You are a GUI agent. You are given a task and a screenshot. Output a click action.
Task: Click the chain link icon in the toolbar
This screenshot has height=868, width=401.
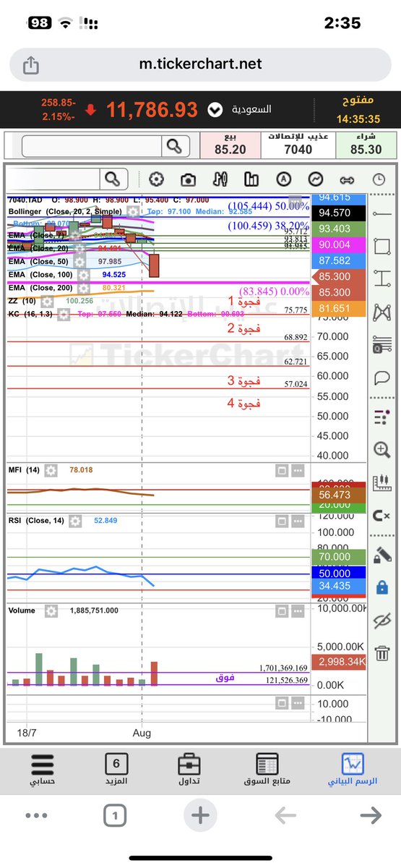348,179
